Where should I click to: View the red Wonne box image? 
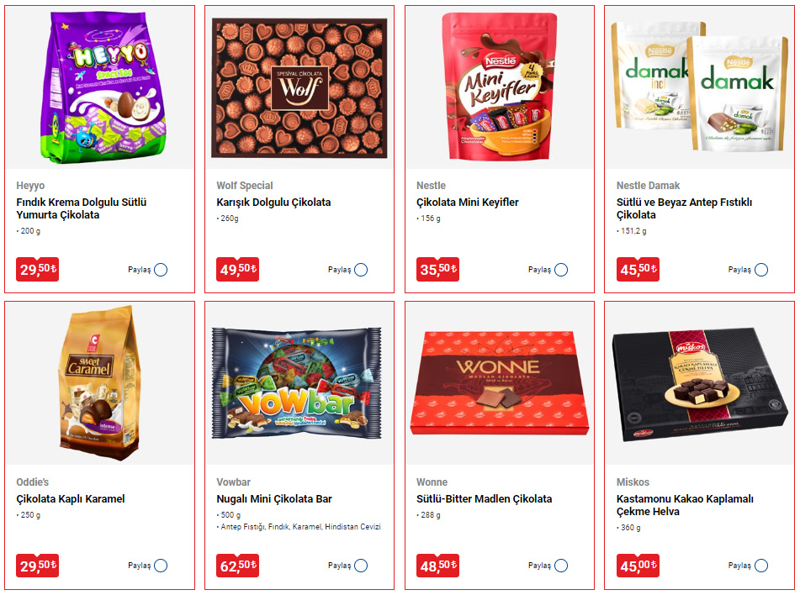(499, 383)
